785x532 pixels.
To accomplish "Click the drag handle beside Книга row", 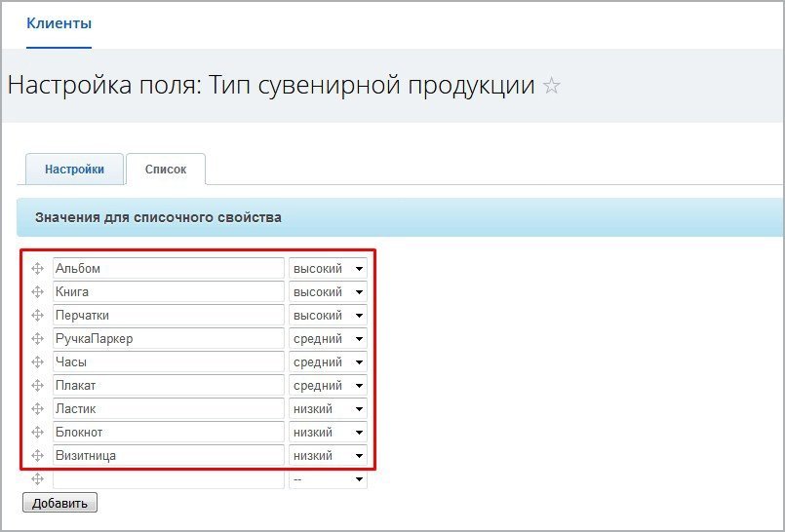I will click(38, 291).
